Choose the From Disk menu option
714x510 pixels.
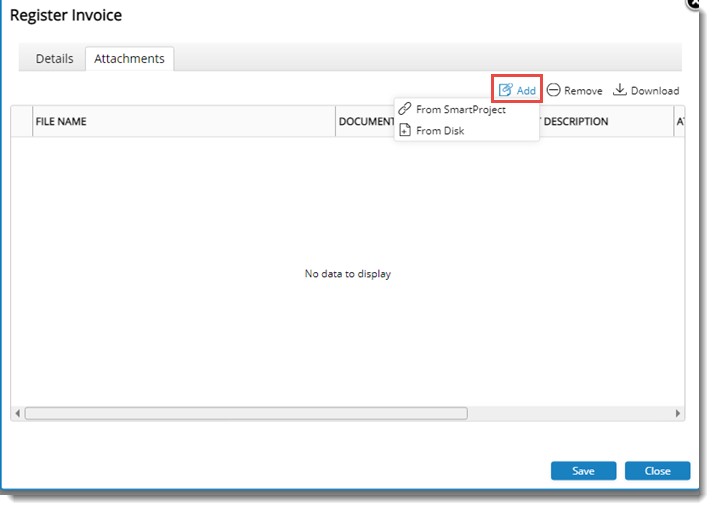440,130
